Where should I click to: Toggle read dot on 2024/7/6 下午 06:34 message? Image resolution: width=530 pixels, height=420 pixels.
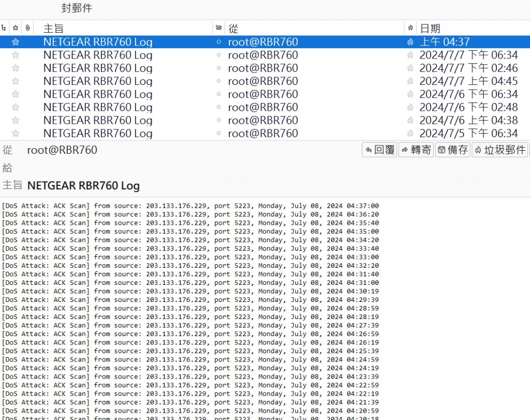tap(219, 94)
